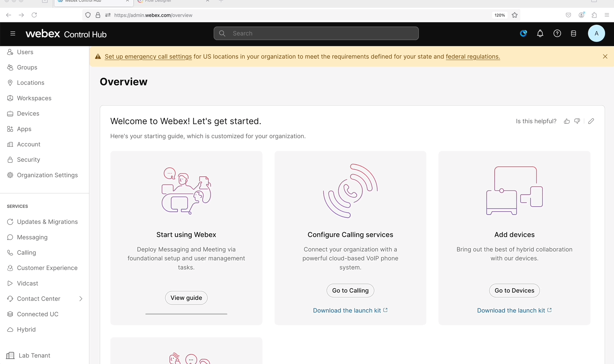Open the help question mark icon
Viewport: 614px width, 364px height.
point(557,33)
